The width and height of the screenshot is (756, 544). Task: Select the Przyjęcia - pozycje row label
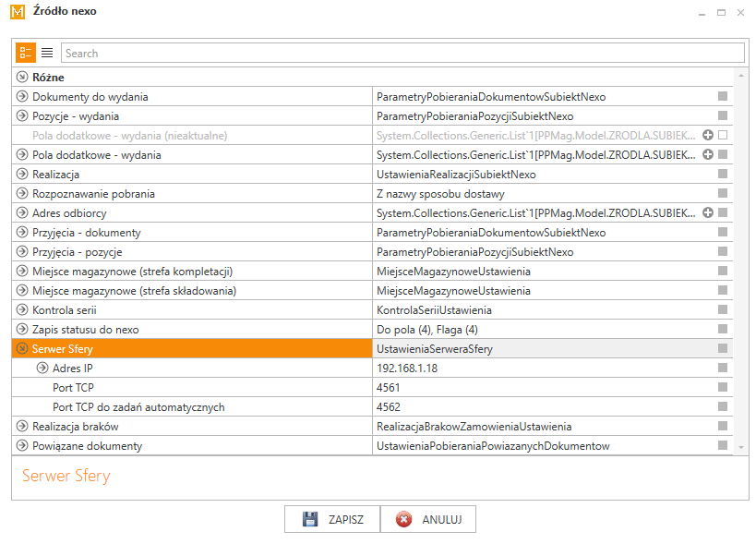coord(78,252)
